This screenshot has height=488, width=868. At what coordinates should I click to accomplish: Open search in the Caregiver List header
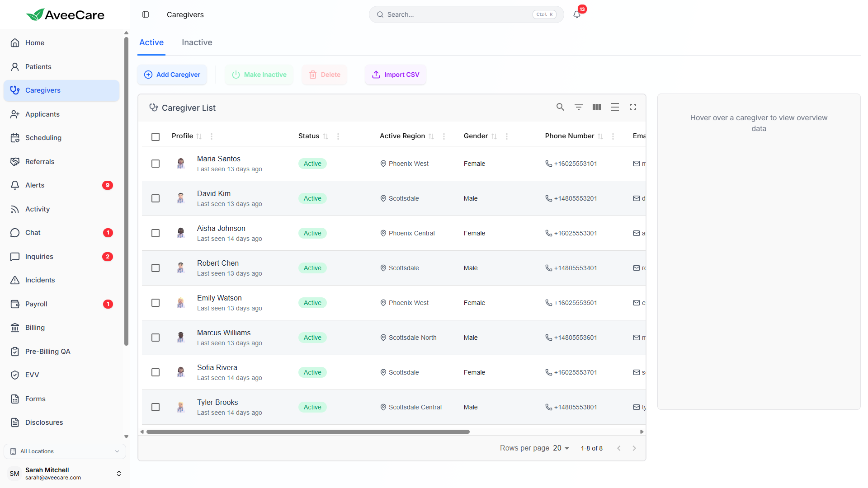pyautogui.click(x=560, y=107)
